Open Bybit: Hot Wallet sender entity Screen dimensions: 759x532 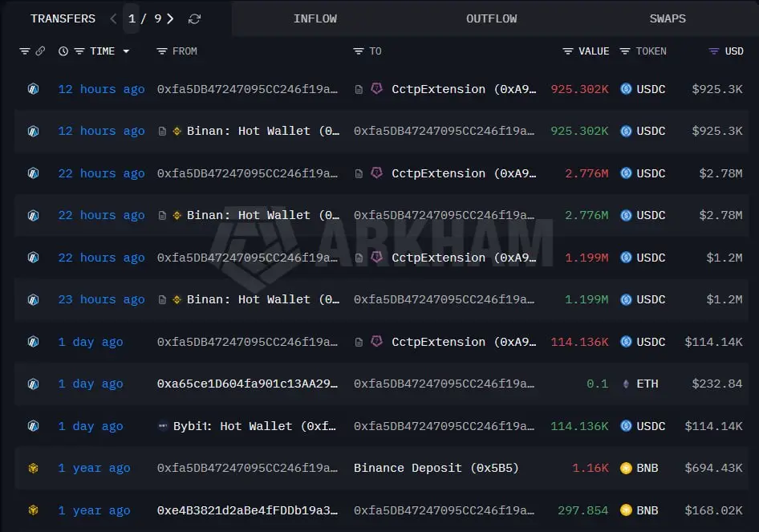[254, 426]
